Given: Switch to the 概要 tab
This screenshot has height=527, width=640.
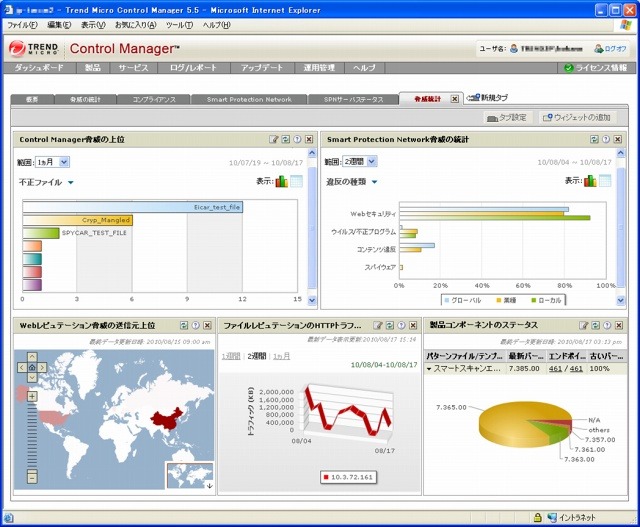Looking at the screenshot, I should pos(32,99).
